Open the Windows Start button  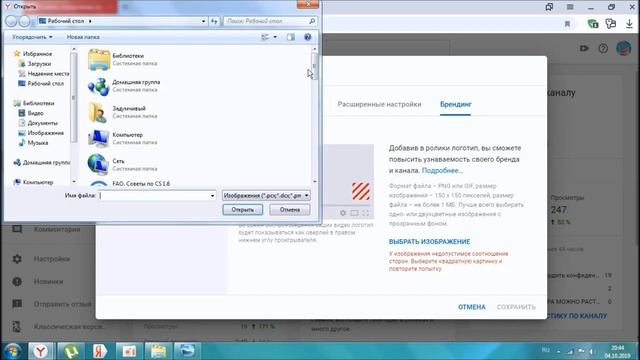coord(13,351)
